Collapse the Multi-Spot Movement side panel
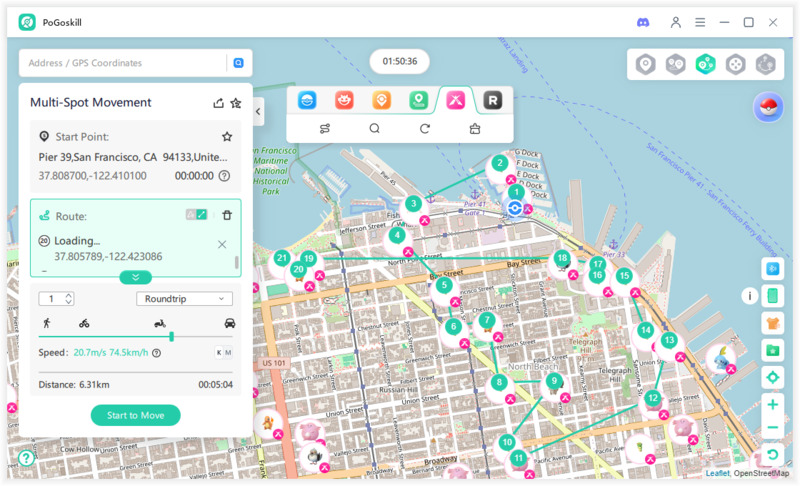The height and width of the screenshot is (486, 800). click(258, 112)
